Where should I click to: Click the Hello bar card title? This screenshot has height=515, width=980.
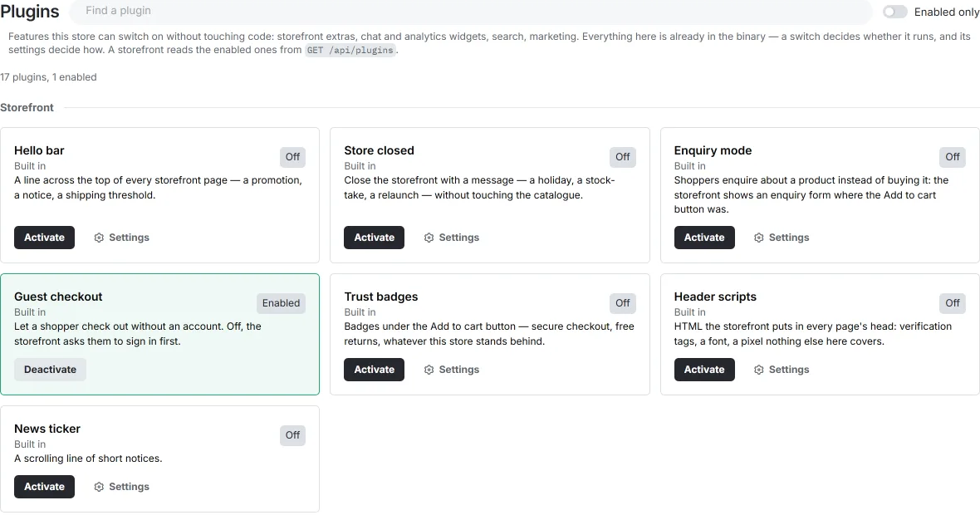pyautogui.click(x=39, y=150)
